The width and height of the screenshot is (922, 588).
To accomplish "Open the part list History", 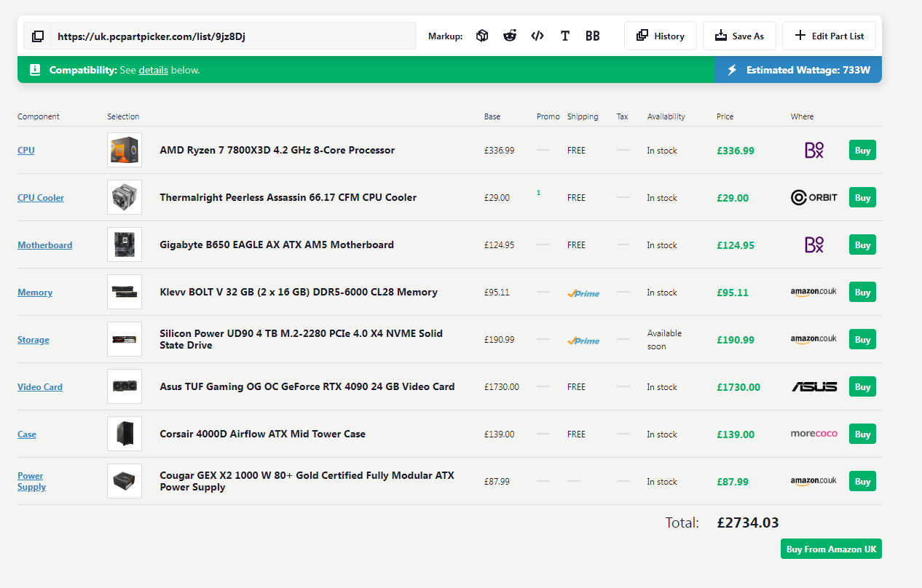I will pyautogui.click(x=661, y=36).
